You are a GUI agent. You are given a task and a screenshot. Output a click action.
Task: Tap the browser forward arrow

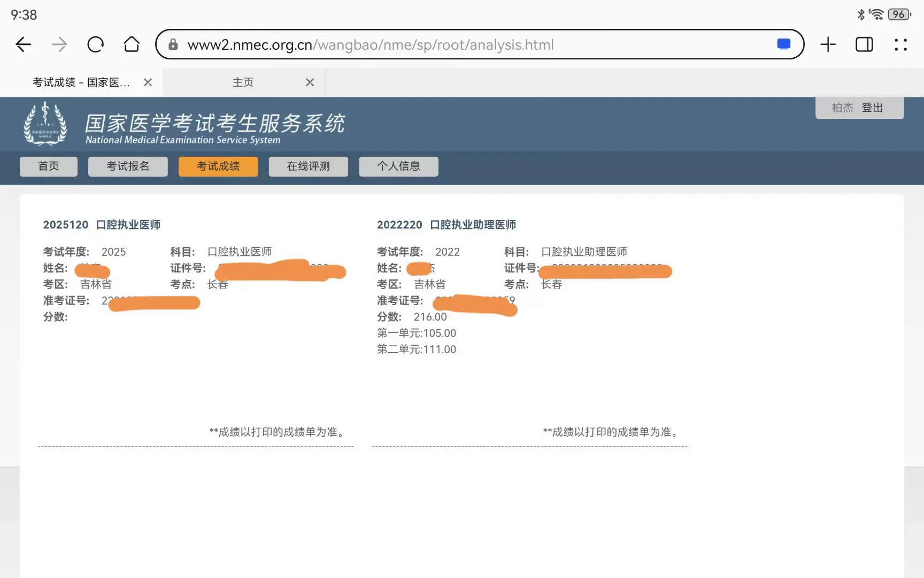(59, 44)
